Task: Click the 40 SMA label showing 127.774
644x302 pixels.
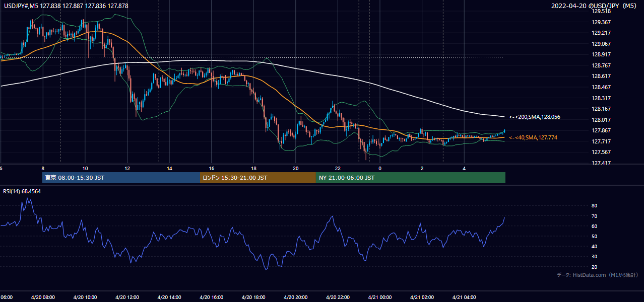Action: point(533,137)
